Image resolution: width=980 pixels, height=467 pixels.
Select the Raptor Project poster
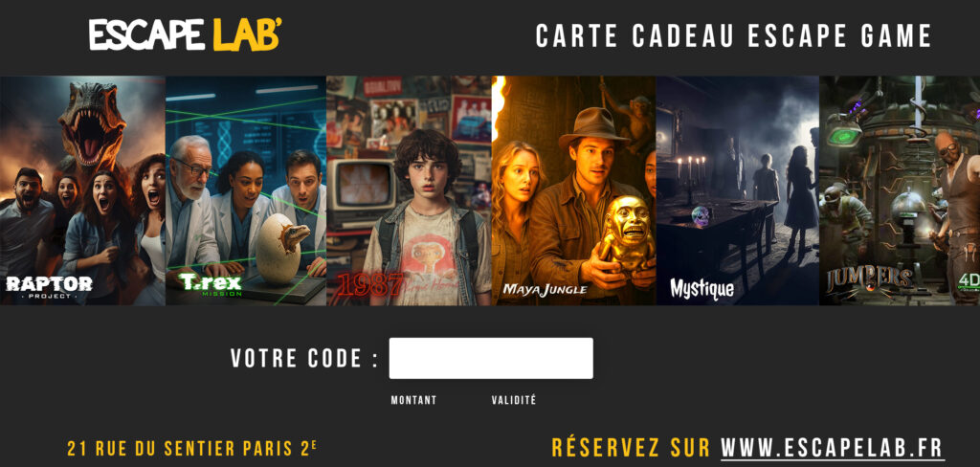pyautogui.click(x=82, y=190)
